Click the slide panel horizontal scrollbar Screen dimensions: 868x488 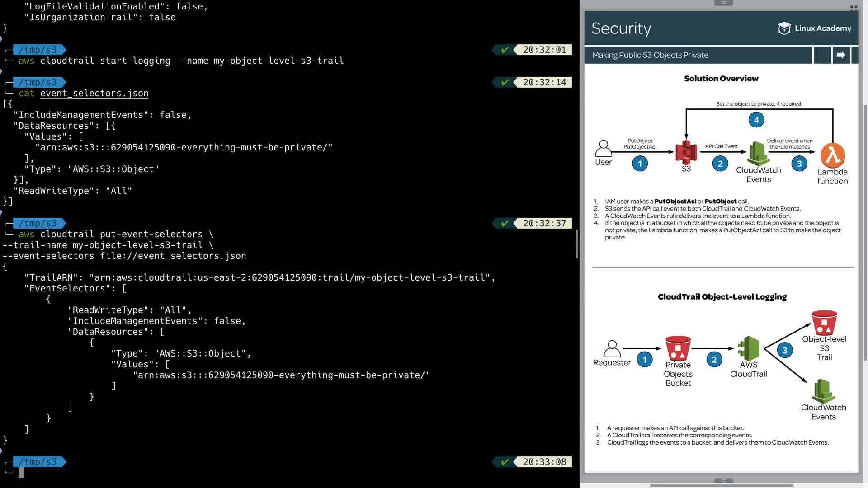(x=722, y=486)
